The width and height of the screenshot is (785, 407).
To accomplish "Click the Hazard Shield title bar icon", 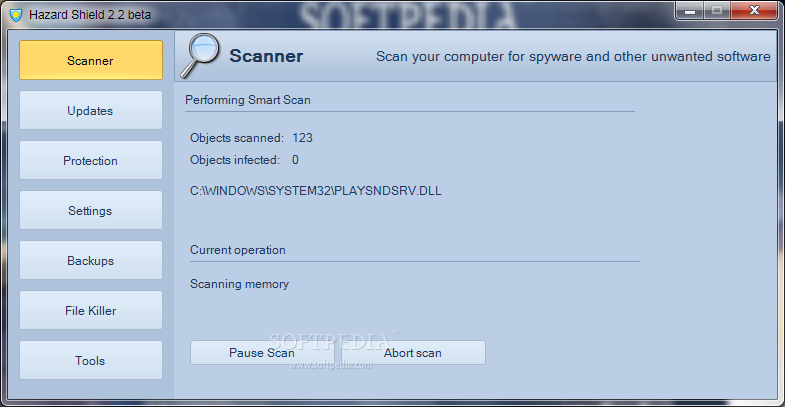I will [16, 15].
